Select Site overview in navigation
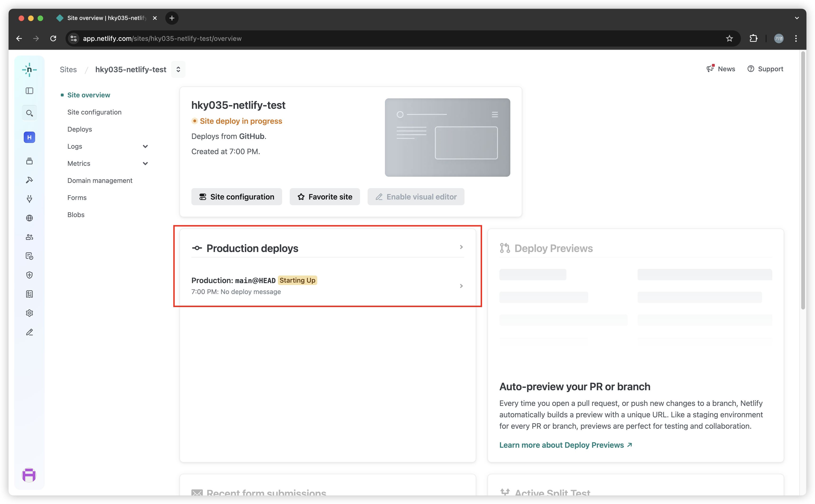Viewport: 815px width, 504px height. 89,95
